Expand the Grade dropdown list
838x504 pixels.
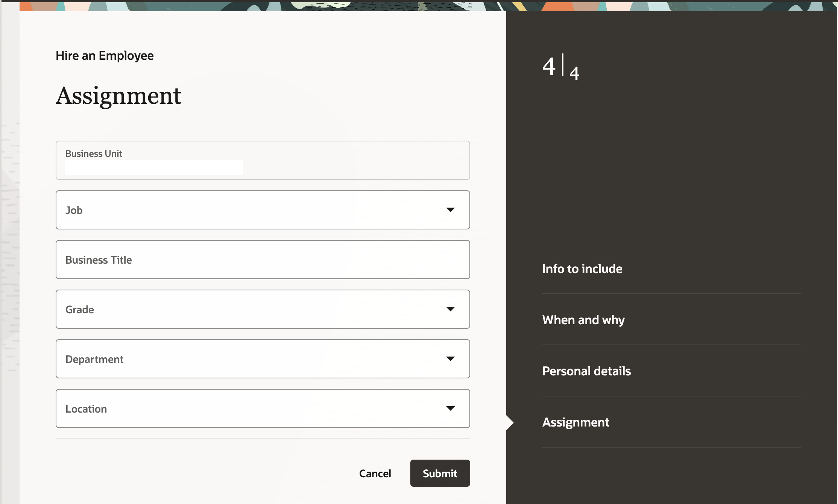263,309
